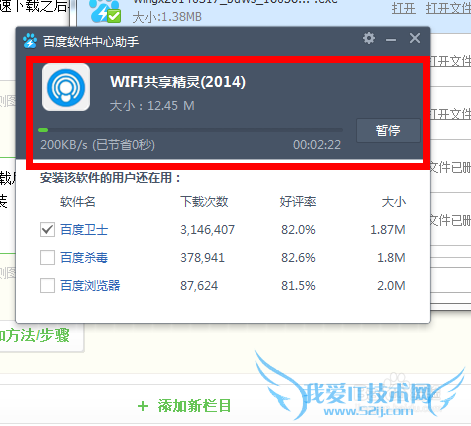Click the 软件名 column header
The image size is (471, 426).
click(x=78, y=202)
